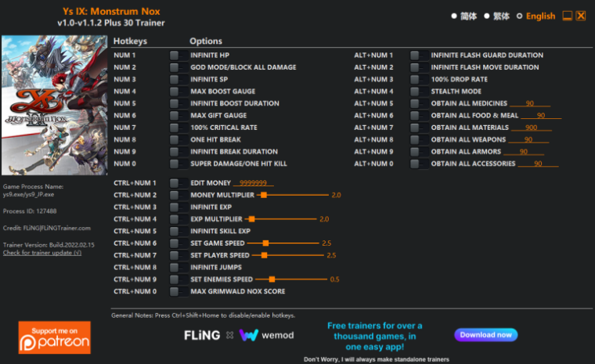Screen dimensions: 595x364
Task: Toggle Max Gift Gauge
Action: coord(178,116)
